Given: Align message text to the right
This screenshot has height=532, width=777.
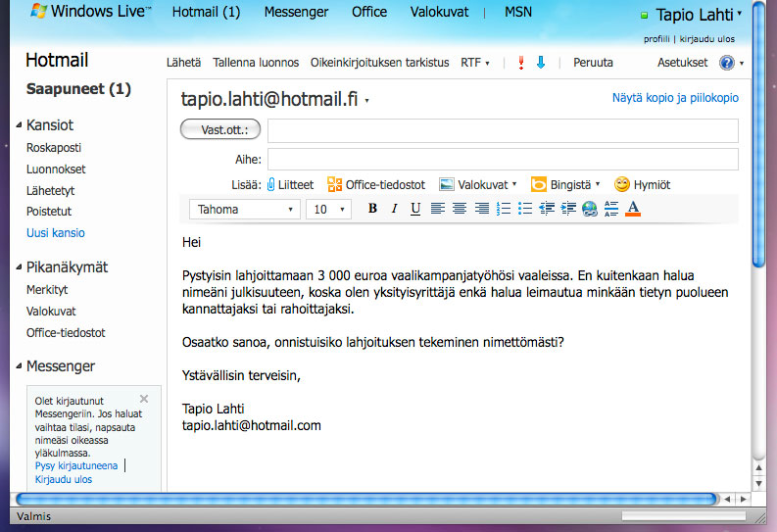Looking at the screenshot, I should [x=482, y=209].
